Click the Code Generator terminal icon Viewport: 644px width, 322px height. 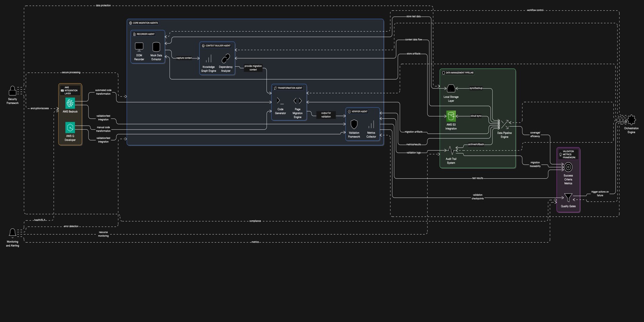click(x=280, y=101)
